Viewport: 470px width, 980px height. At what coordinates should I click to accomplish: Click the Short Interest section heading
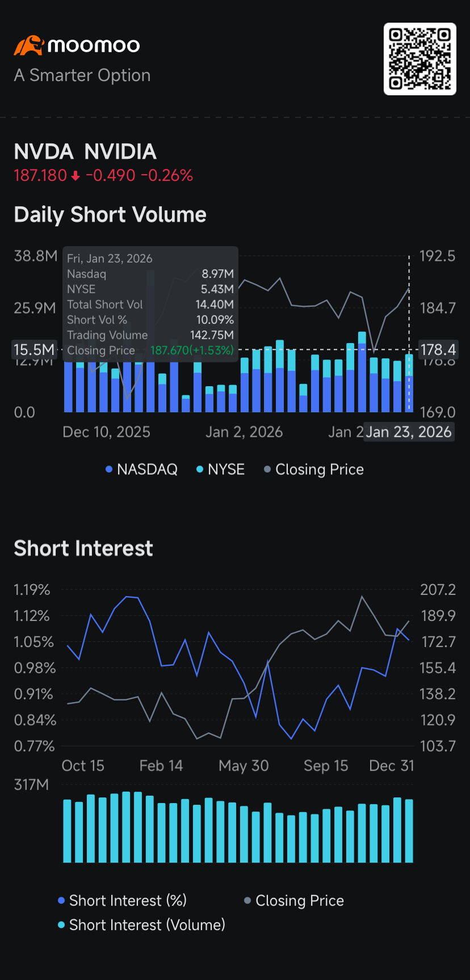[x=83, y=548]
